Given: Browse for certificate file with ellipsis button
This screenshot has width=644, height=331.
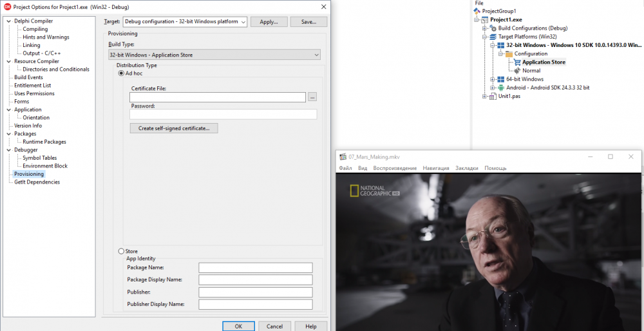Looking at the screenshot, I should (312, 97).
